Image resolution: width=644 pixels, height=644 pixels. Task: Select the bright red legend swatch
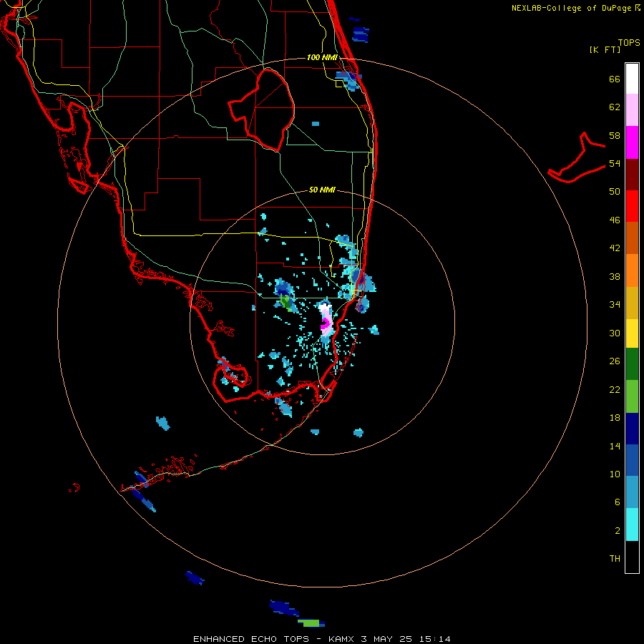click(632, 206)
